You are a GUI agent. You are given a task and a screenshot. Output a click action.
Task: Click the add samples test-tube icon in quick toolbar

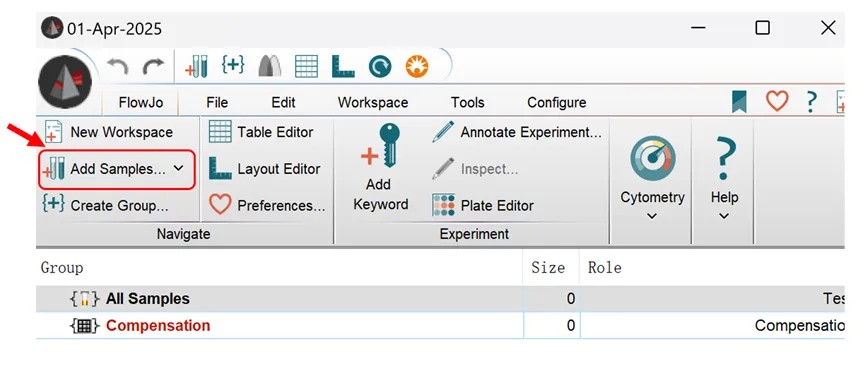pyautogui.click(x=196, y=67)
